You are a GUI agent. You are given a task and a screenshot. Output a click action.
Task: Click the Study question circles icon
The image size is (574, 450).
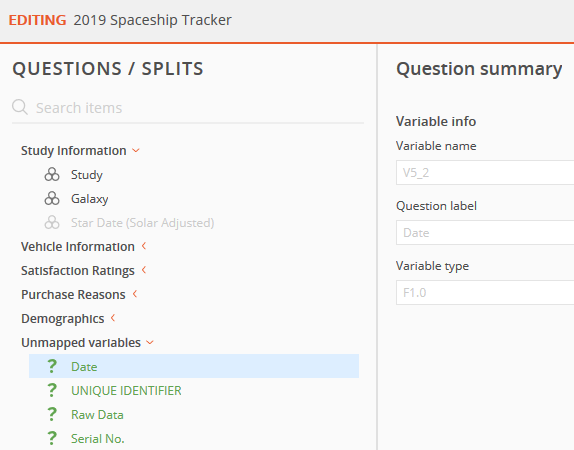pos(52,175)
